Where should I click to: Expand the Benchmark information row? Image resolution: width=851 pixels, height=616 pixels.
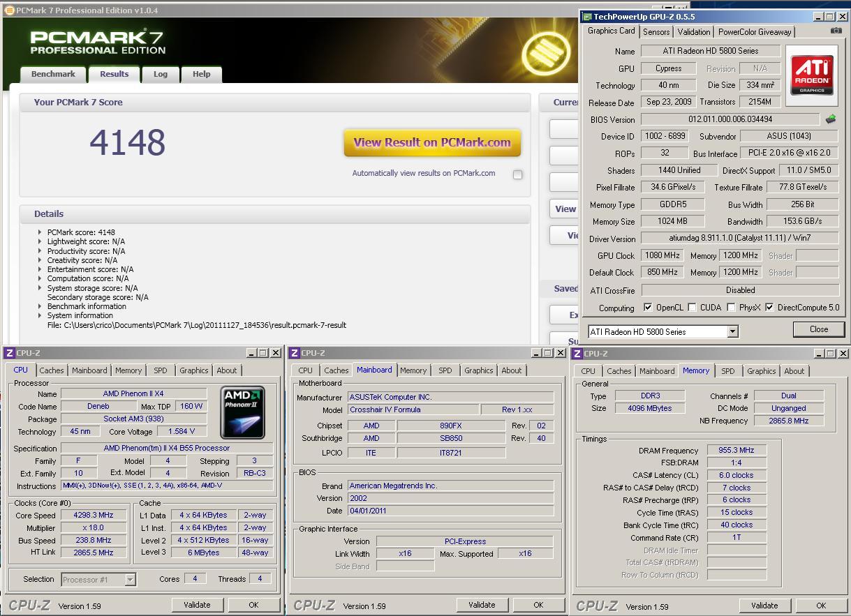tap(40, 306)
